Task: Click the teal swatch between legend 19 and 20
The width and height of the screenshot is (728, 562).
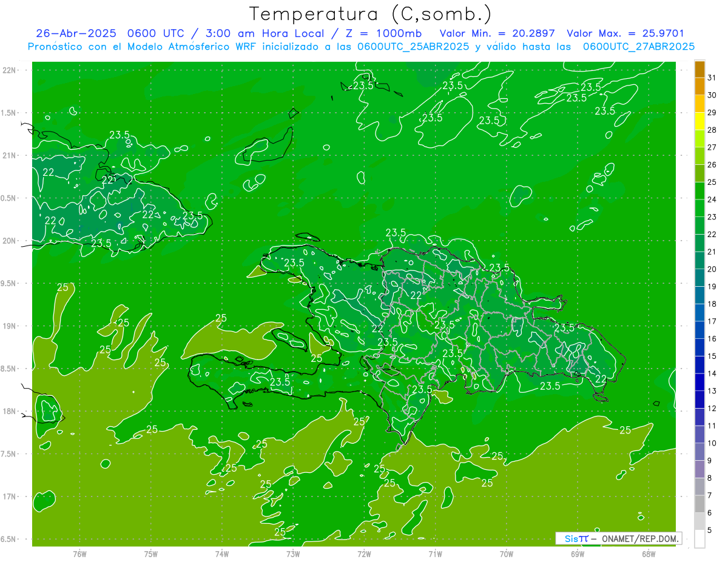Action: coord(699,278)
